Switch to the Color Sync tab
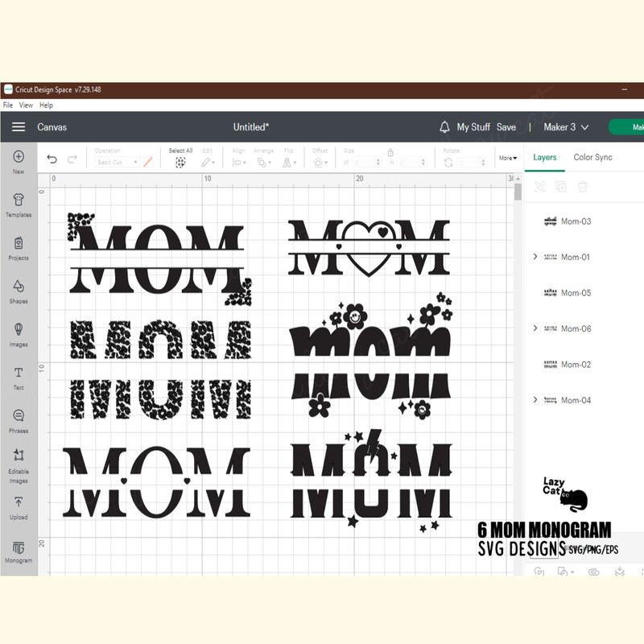 [592, 157]
